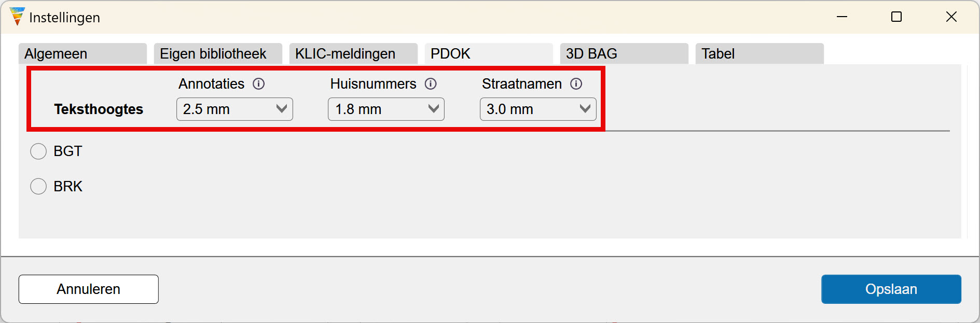Select the PDOK tab
Screen dimensions: 980x323
[x=489, y=54]
